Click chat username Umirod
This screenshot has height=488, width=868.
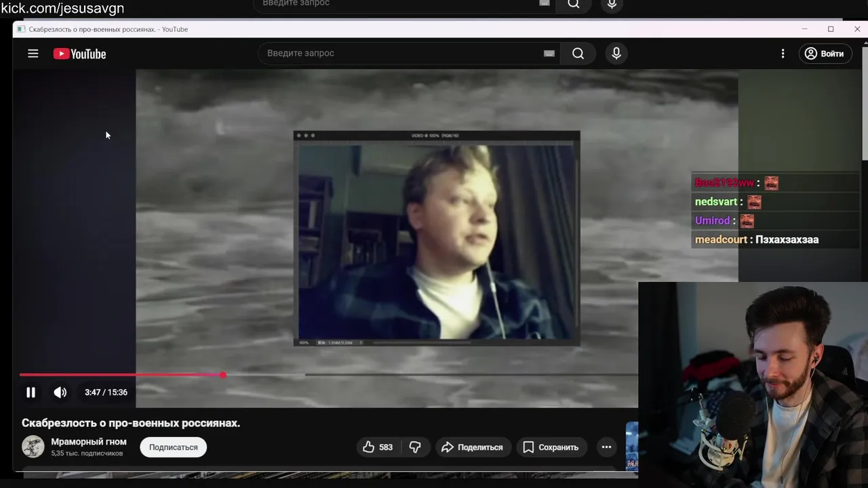[712, 221]
